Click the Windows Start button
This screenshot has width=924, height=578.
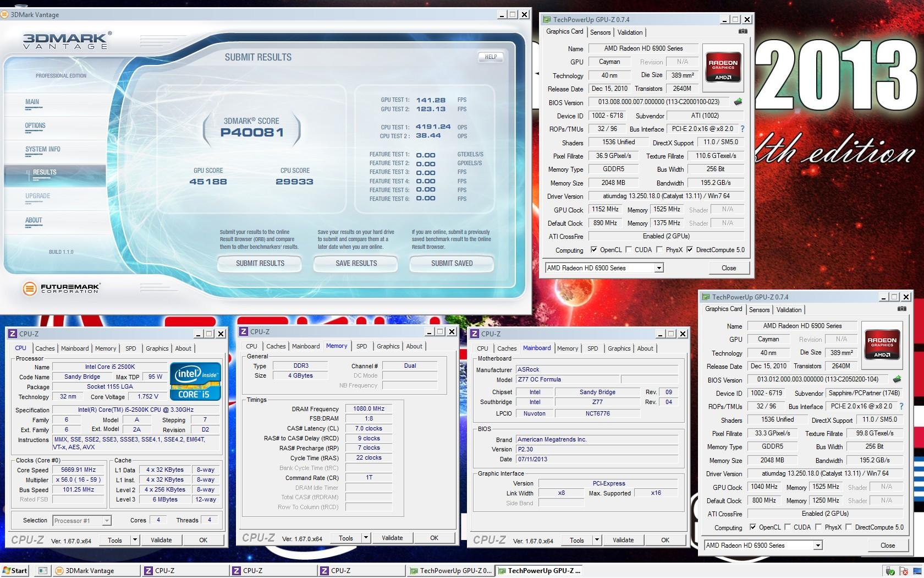[15, 570]
